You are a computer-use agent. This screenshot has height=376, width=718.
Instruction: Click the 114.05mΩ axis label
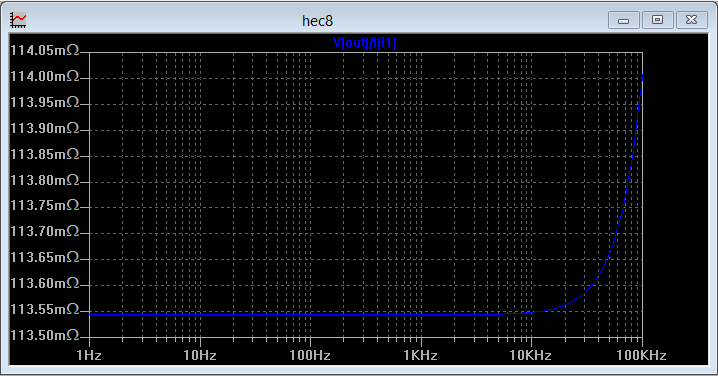pos(45,50)
